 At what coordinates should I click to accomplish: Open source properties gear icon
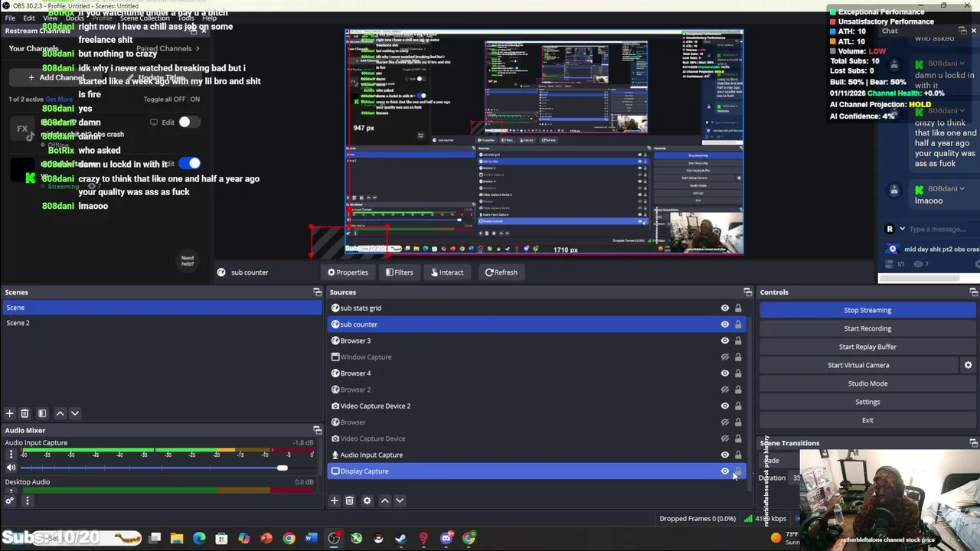[x=367, y=500]
